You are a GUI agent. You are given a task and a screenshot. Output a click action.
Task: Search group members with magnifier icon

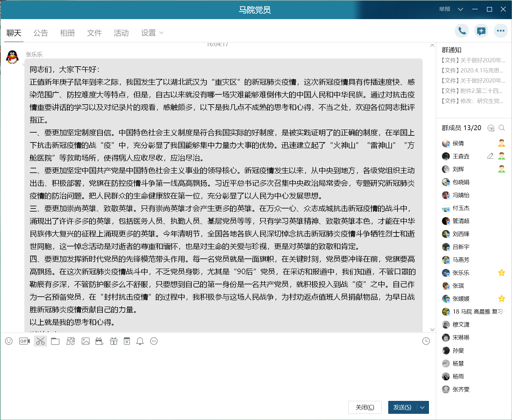(x=502, y=128)
